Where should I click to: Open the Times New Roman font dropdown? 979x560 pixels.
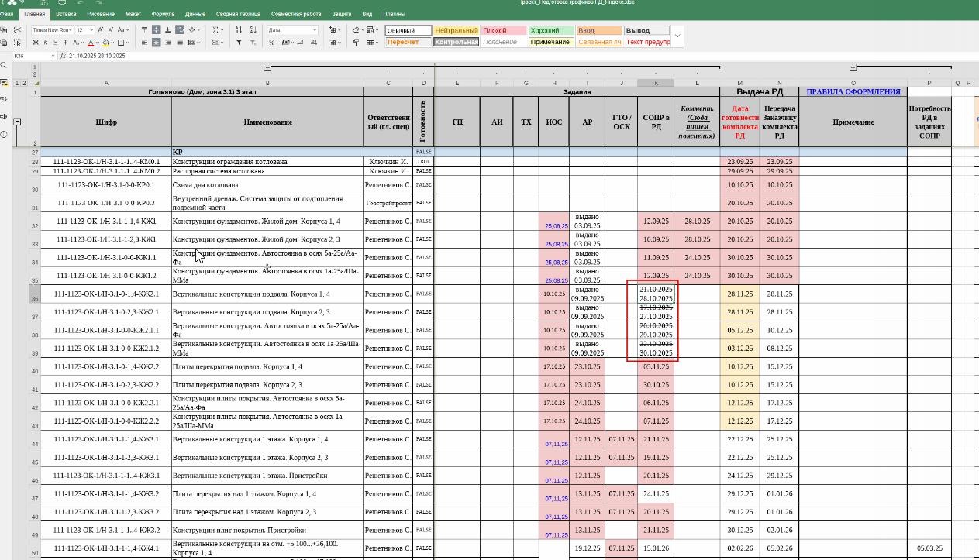click(52, 30)
